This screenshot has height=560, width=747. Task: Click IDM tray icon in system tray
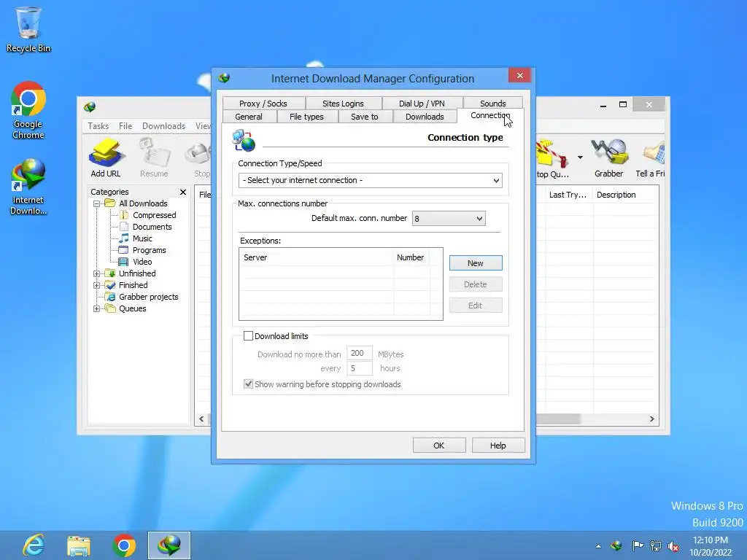[616, 545]
